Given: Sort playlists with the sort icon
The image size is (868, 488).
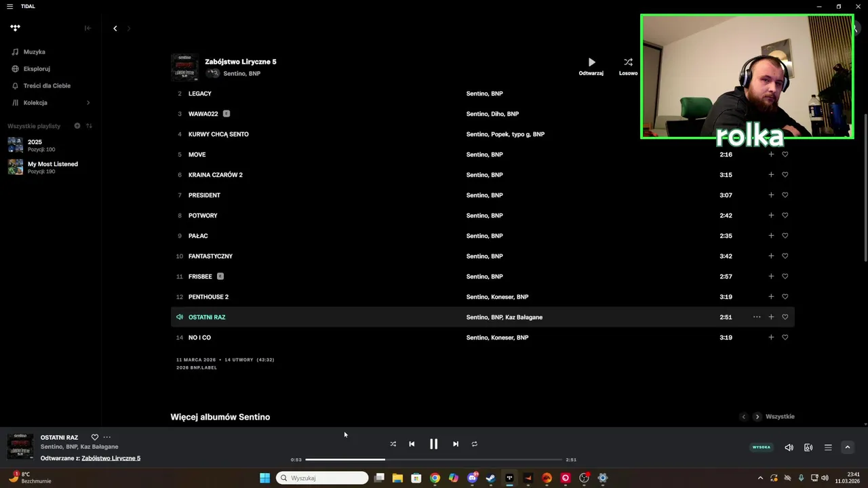Looking at the screenshot, I should coord(89,126).
